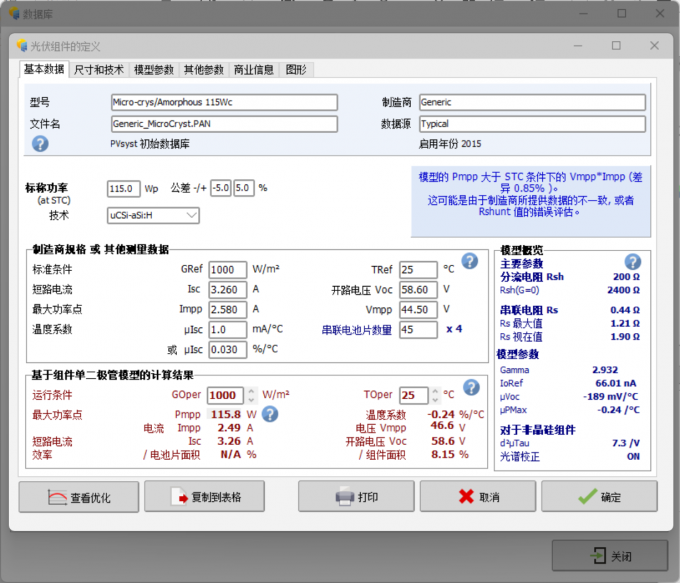Click the 复制到表格 button
This screenshot has height=583, width=680.
point(204,497)
